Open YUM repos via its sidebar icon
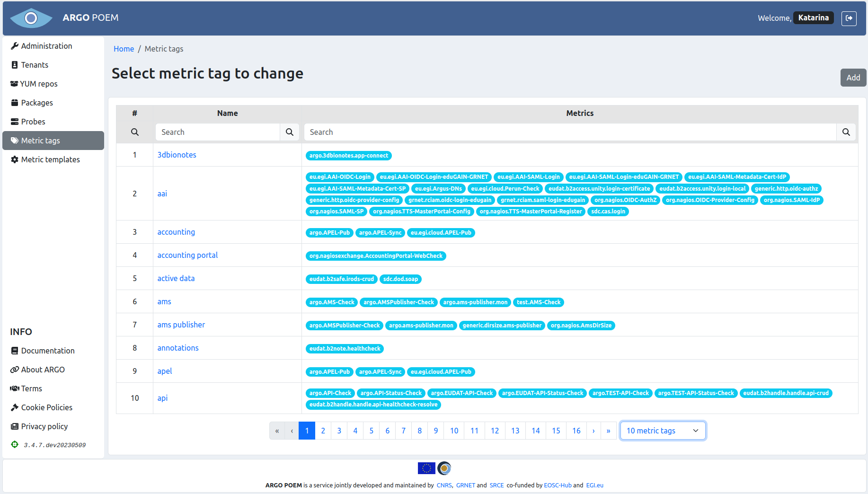 point(14,83)
